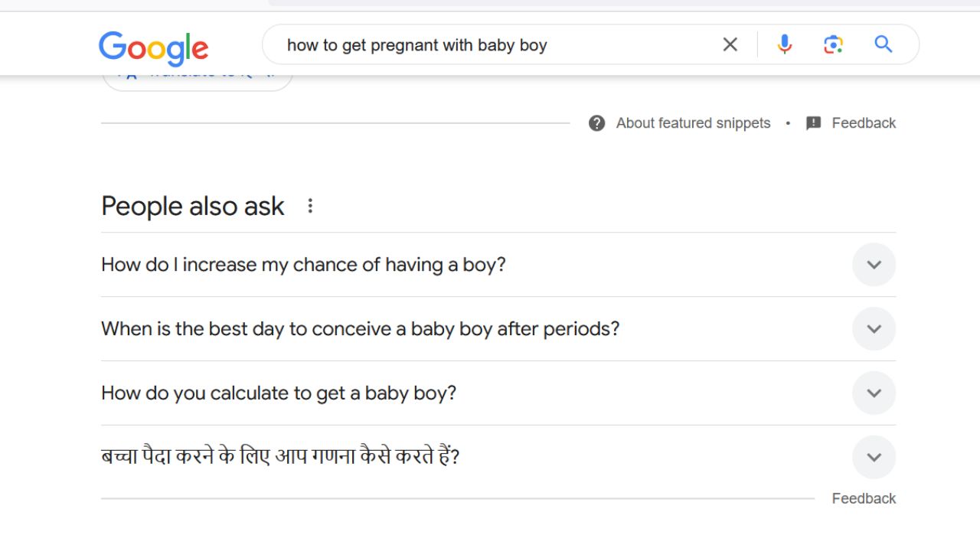The height and width of the screenshot is (551, 980).
Task: Click the Google logo to return home
Action: pyautogui.click(x=153, y=48)
